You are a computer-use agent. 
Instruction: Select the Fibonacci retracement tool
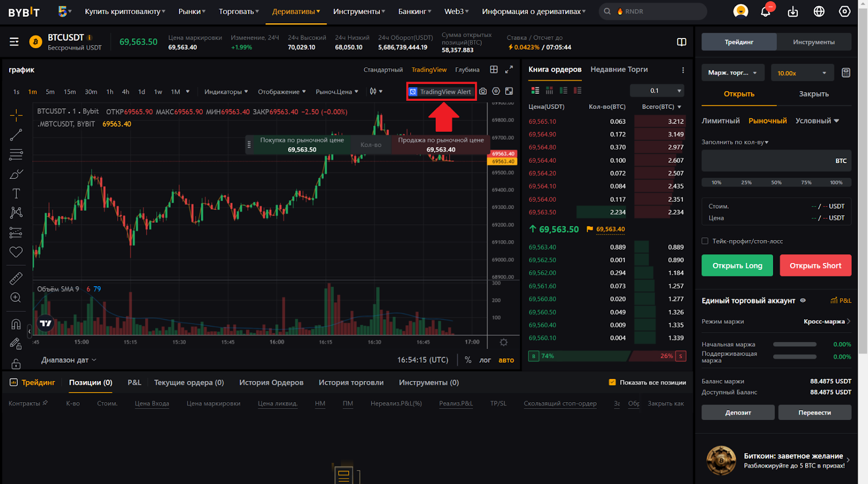click(16, 154)
